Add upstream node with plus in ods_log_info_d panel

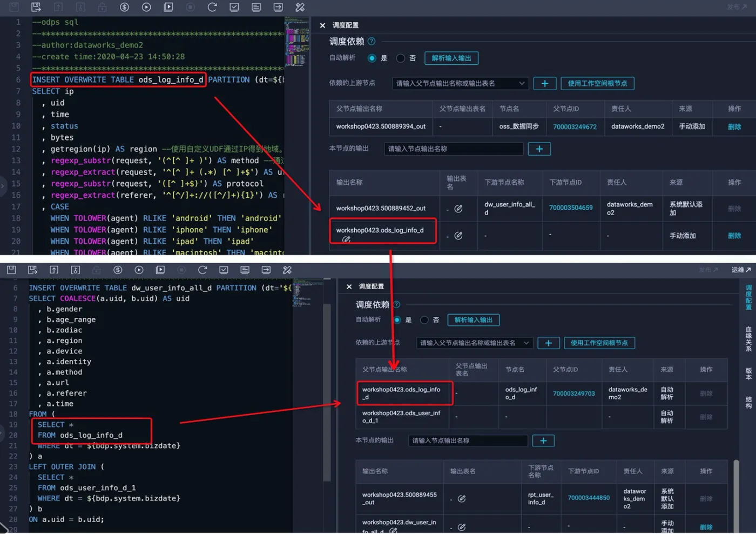click(x=545, y=83)
